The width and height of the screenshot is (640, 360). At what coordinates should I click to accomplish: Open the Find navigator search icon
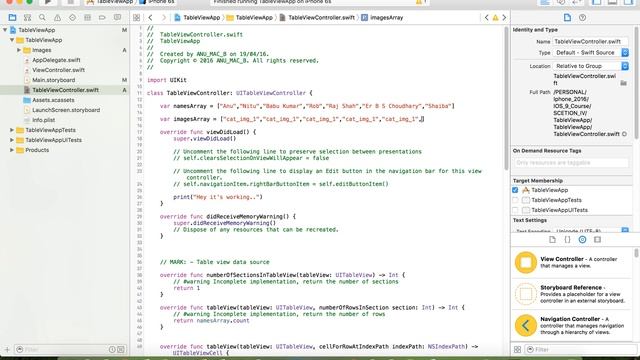point(42,18)
